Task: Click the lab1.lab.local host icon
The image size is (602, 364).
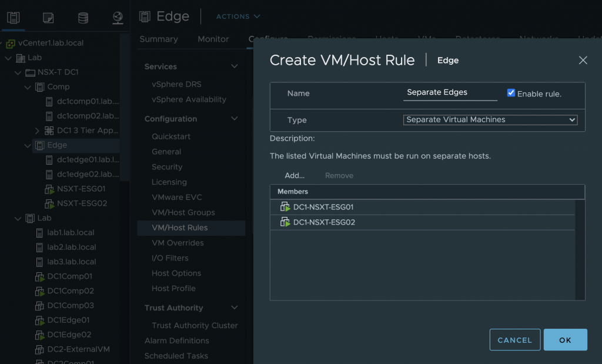Action: tap(39, 233)
